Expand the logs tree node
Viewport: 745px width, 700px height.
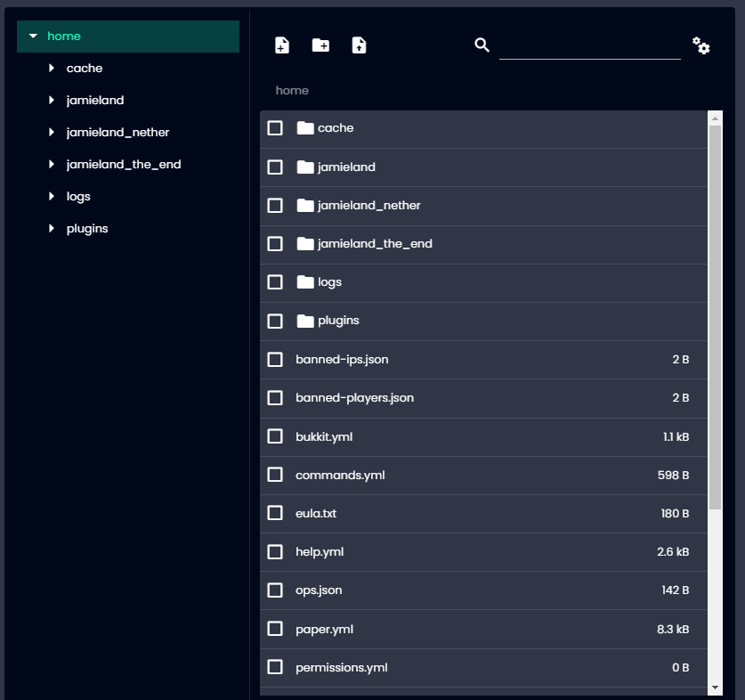[x=52, y=197]
